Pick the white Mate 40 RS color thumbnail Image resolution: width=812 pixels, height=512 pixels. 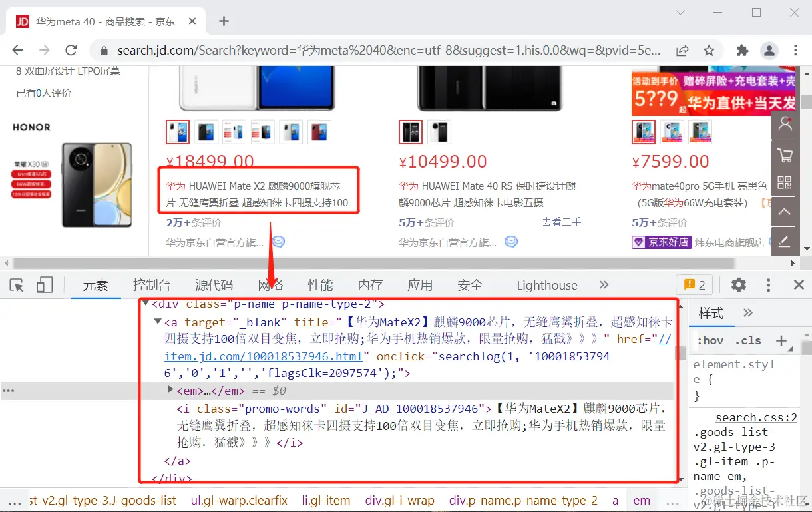(439, 132)
